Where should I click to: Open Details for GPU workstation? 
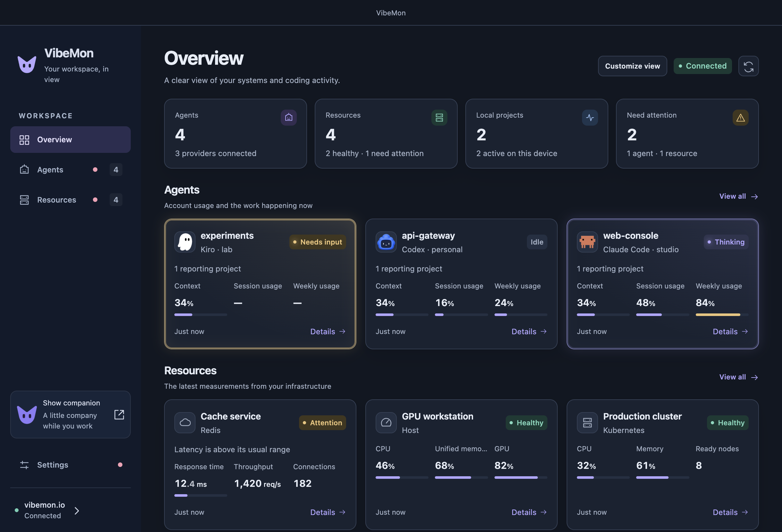pos(529,512)
